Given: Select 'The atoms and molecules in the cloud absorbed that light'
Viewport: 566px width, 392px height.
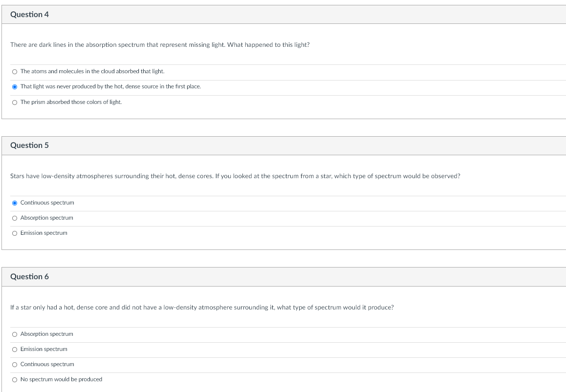Looking at the screenshot, I should pyautogui.click(x=15, y=72).
